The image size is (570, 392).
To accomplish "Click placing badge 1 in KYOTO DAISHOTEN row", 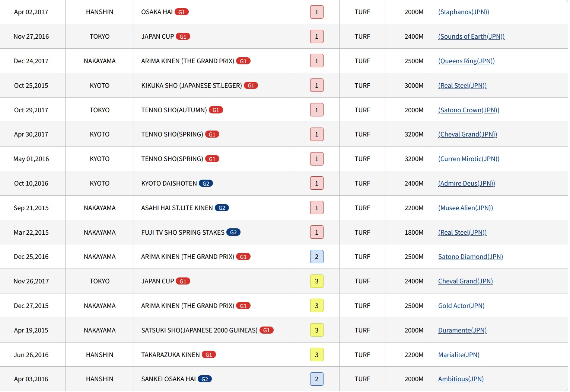I will point(317,183).
